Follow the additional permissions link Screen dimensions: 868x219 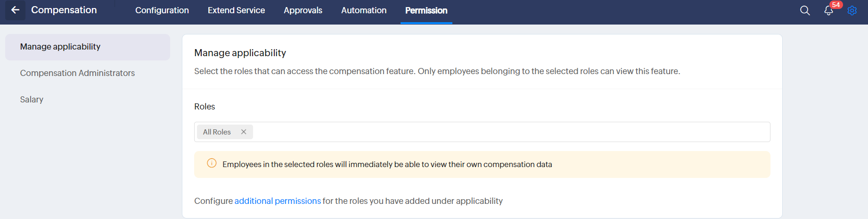tap(278, 201)
